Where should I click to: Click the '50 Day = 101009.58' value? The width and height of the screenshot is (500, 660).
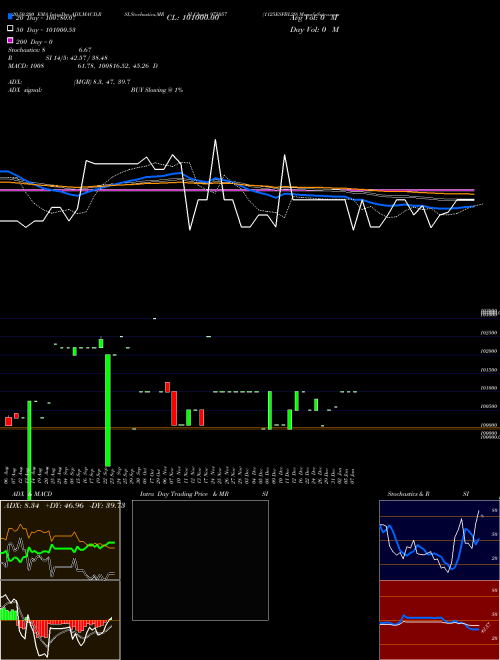(46, 30)
